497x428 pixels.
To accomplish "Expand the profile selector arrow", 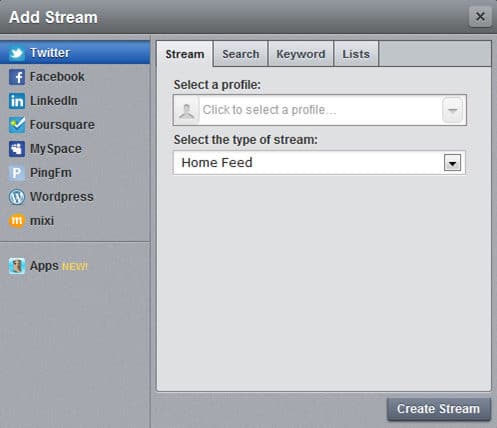I will (452, 110).
